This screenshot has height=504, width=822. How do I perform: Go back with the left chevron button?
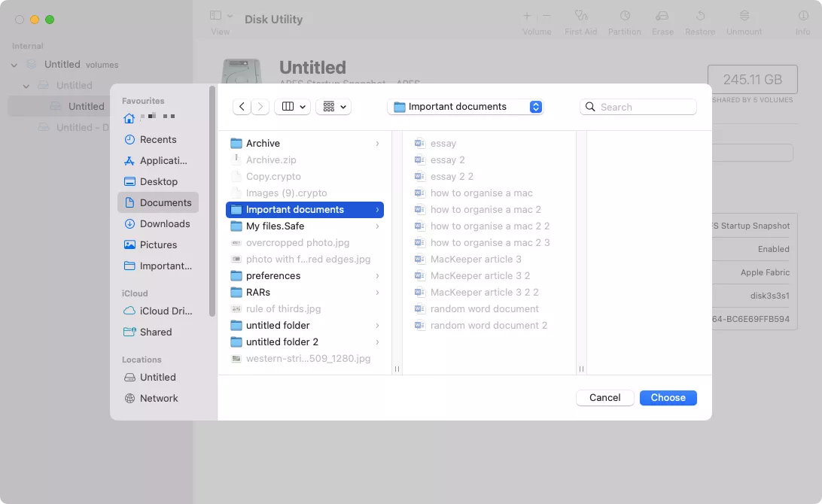[242, 107]
